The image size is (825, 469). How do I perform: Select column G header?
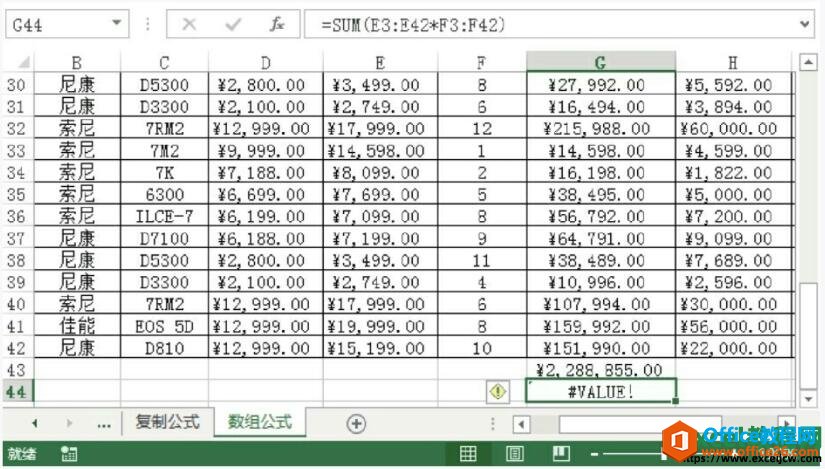(x=600, y=63)
